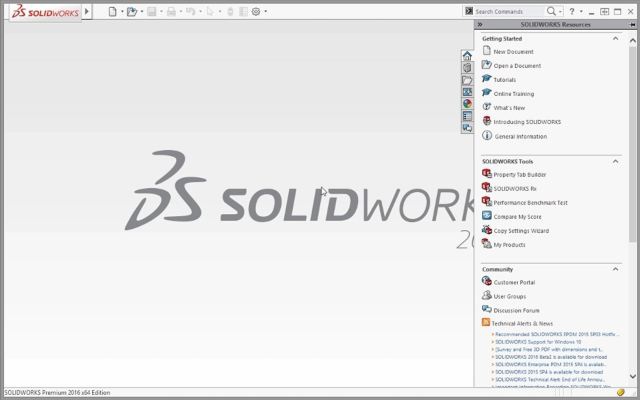Click the Open a Document link
The height and width of the screenshot is (400, 640).
517,66
